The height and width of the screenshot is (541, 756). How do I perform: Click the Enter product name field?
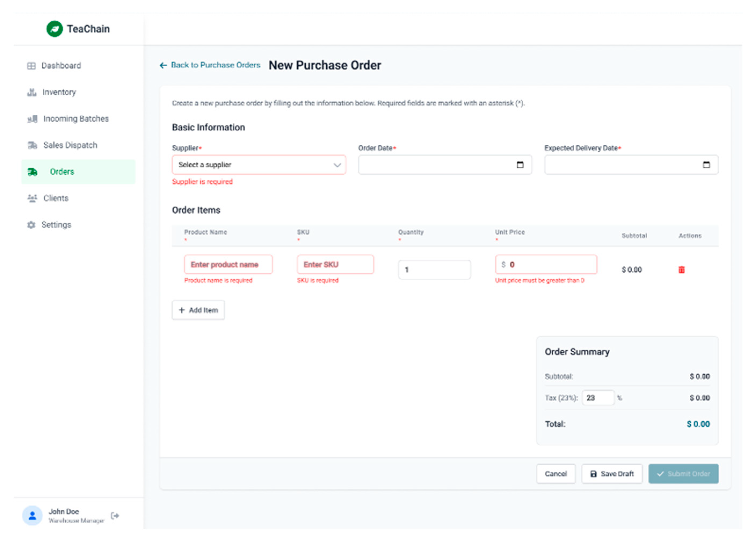pyautogui.click(x=228, y=264)
